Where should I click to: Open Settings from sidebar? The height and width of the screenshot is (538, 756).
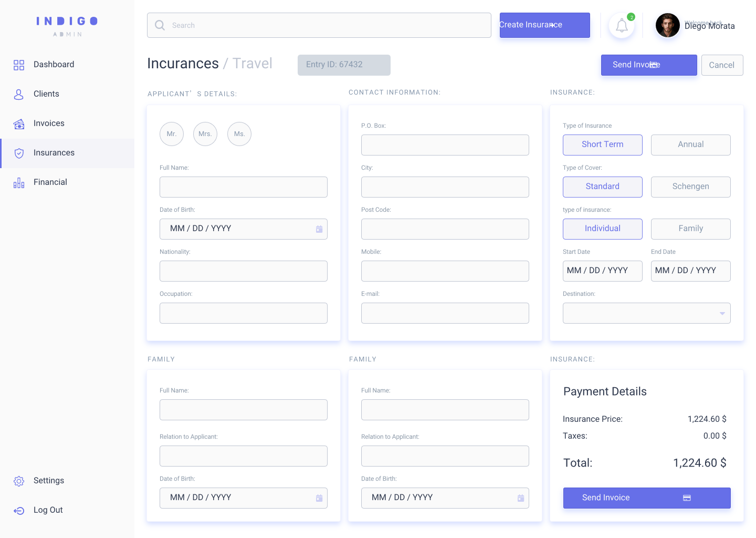coord(67,481)
